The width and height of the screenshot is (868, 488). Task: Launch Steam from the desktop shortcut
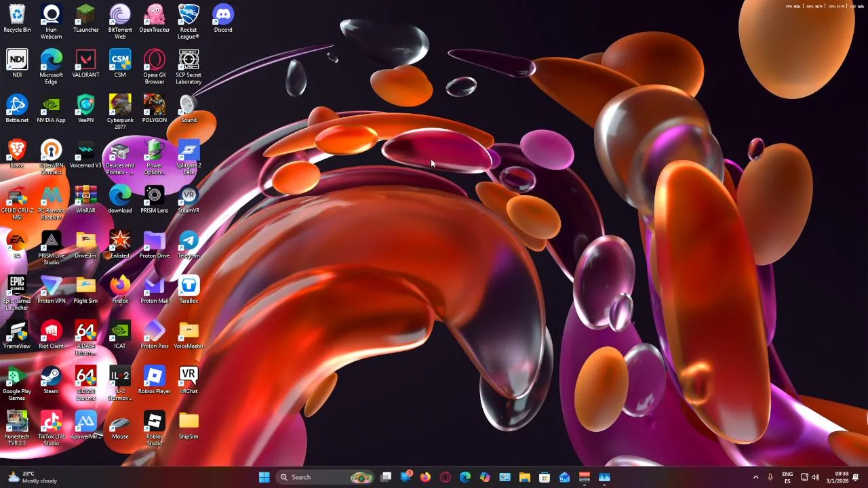pos(52,380)
